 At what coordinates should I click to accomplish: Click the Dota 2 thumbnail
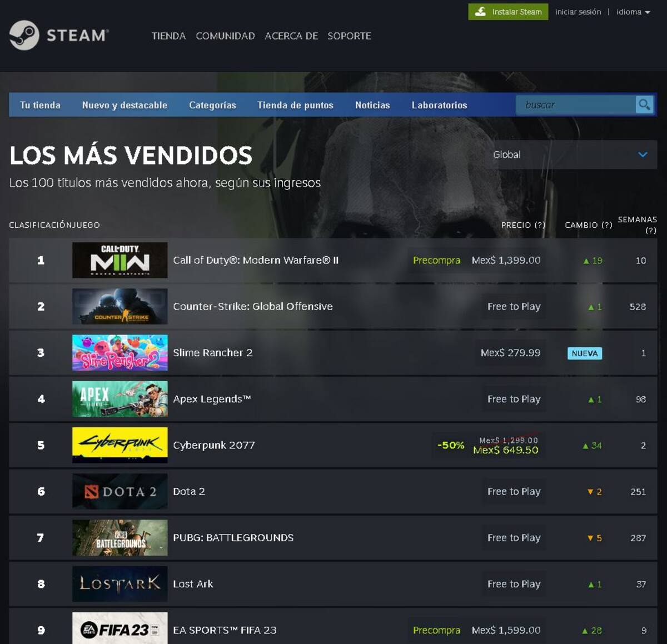120,491
